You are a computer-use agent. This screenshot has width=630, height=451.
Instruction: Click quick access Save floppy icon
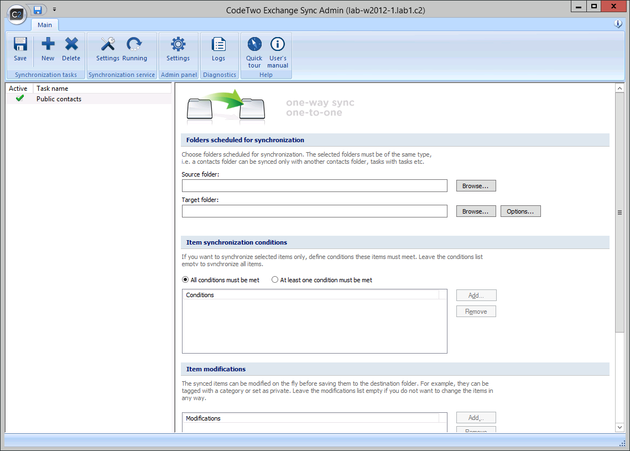pos(37,10)
